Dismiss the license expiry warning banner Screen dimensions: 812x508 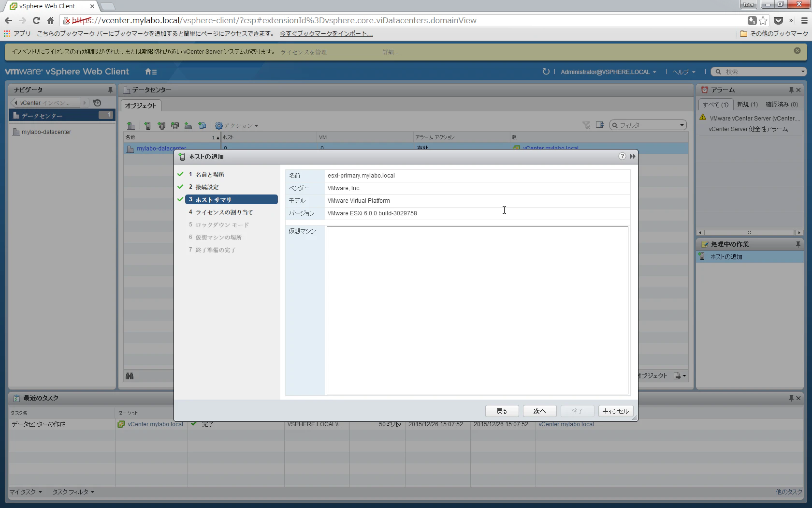(797, 51)
